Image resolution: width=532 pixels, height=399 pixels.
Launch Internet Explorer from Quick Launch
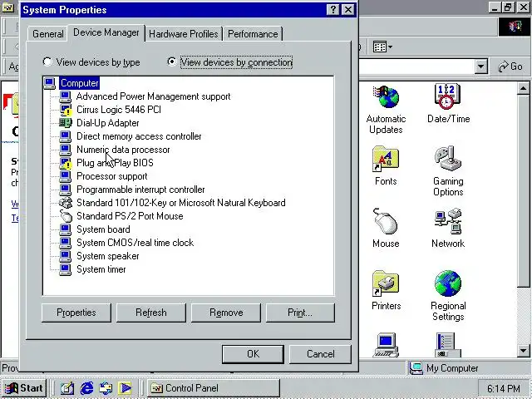tap(86, 388)
